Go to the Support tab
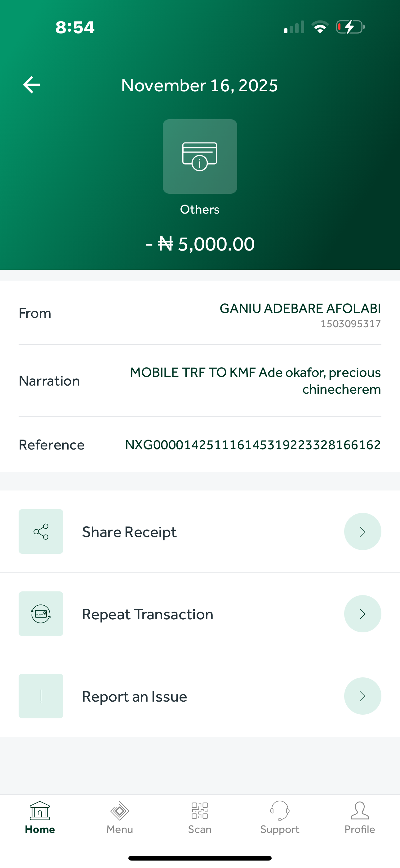Screen dimensions: 400x868 pyautogui.click(x=279, y=818)
